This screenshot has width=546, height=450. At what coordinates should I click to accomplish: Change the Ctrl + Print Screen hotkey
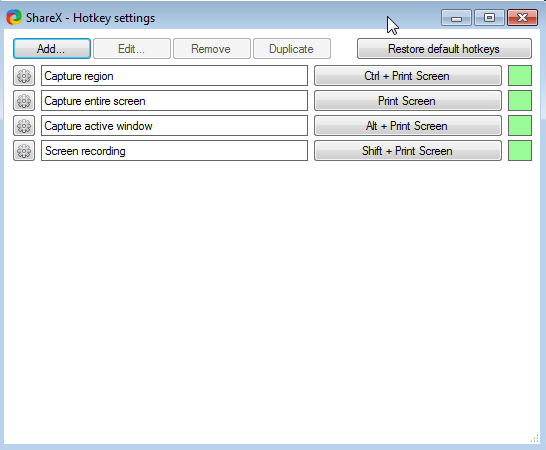click(x=408, y=76)
